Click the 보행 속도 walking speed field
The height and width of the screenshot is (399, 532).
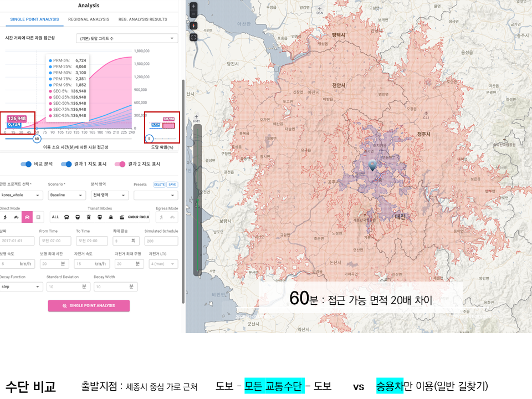(x=17, y=264)
